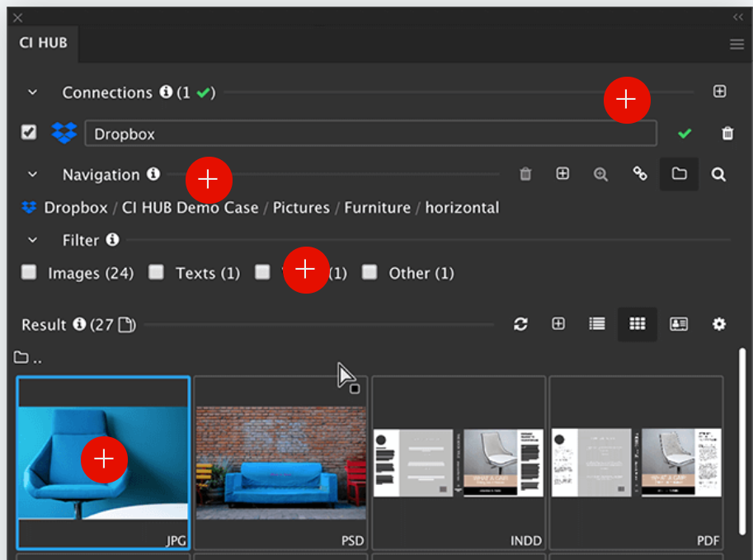Screen dimensions: 753x560
Task: Open Furniture breadcrumb folder
Action: tap(378, 208)
